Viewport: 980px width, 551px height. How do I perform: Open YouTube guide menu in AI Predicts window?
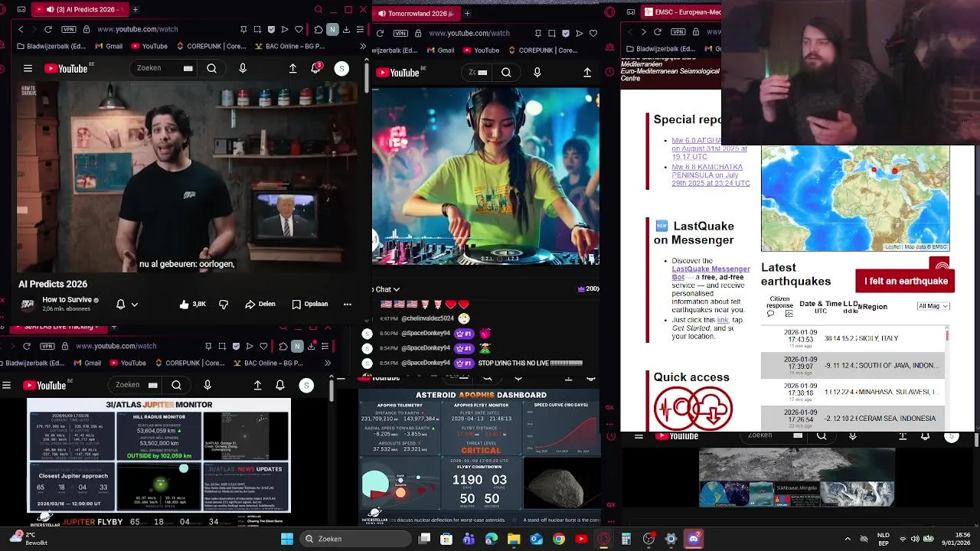[28, 68]
